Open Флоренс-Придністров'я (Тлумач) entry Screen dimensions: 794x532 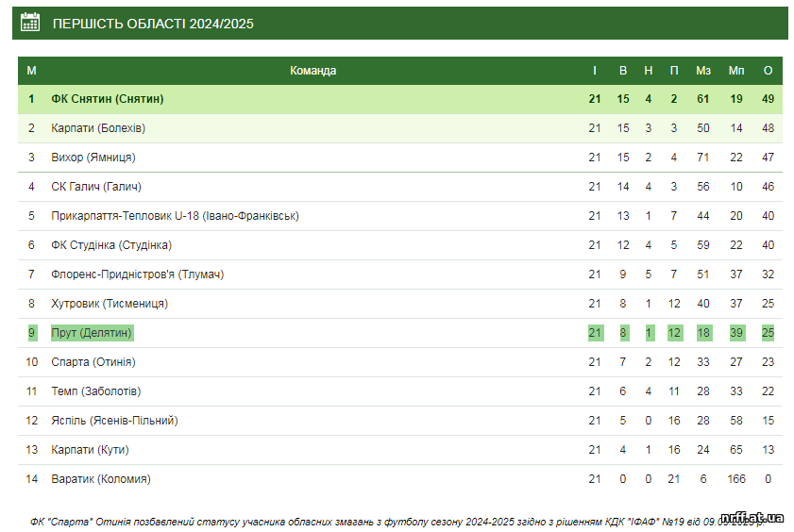(137, 274)
